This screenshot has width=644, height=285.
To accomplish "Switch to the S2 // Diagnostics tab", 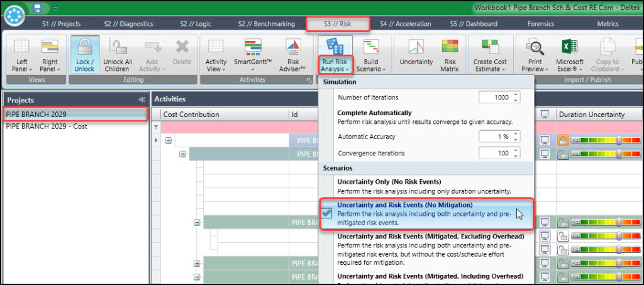I will click(128, 24).
